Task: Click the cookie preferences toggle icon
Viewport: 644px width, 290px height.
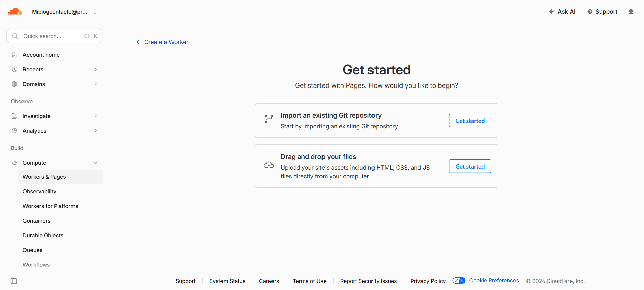Action: pos(459,280)
